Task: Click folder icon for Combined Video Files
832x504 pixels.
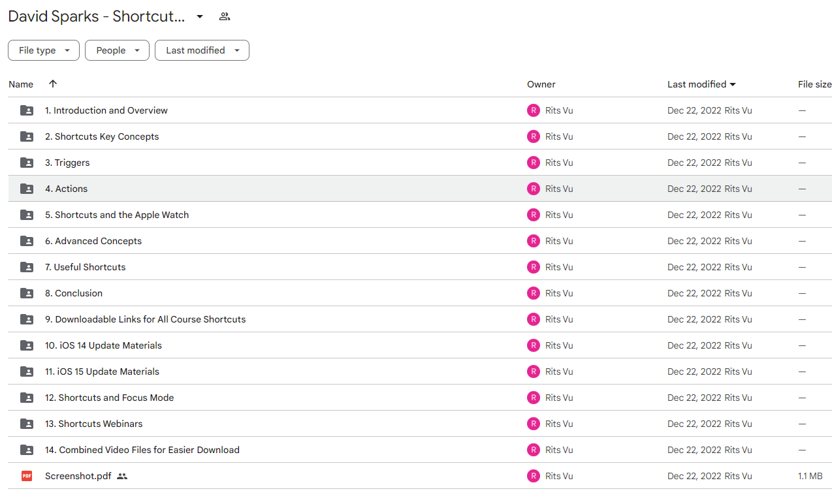Action: pos(27,450)
